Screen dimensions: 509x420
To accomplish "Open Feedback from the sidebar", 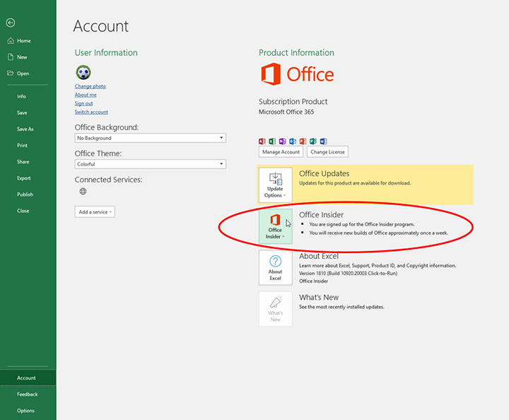I will coord(28,394).
